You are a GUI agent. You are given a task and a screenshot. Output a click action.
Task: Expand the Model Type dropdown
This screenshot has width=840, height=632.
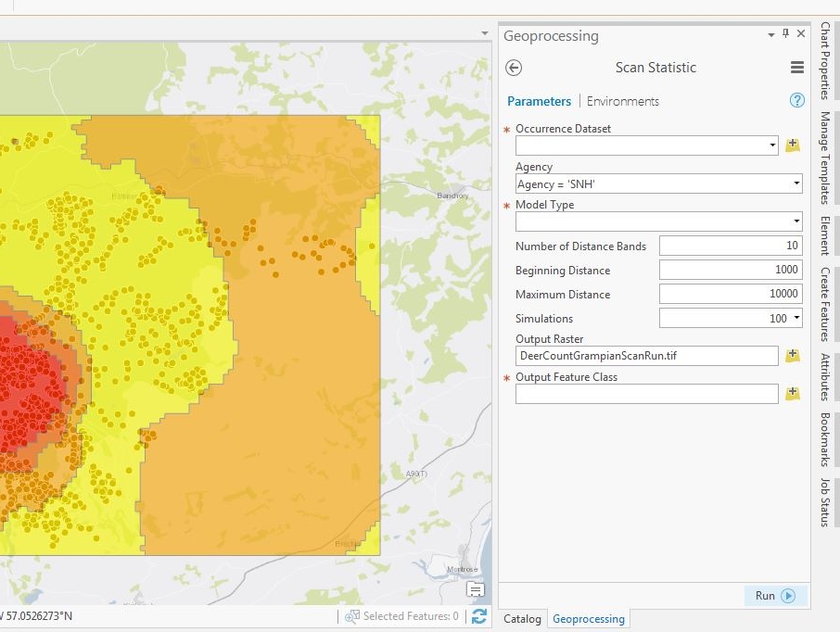pos(796,221)
